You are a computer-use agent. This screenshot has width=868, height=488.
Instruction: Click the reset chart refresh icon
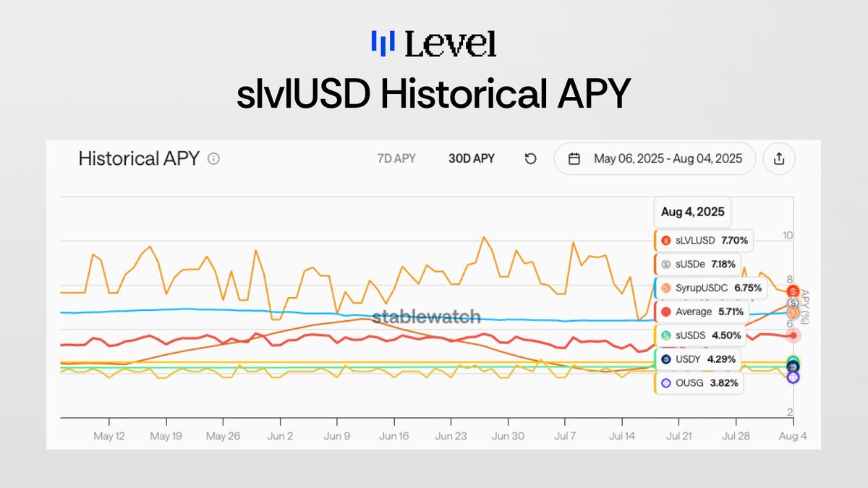[531, 158]
